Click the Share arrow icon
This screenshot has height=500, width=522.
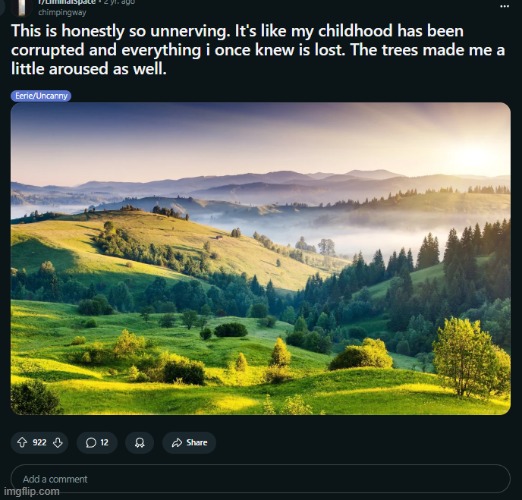176,442
